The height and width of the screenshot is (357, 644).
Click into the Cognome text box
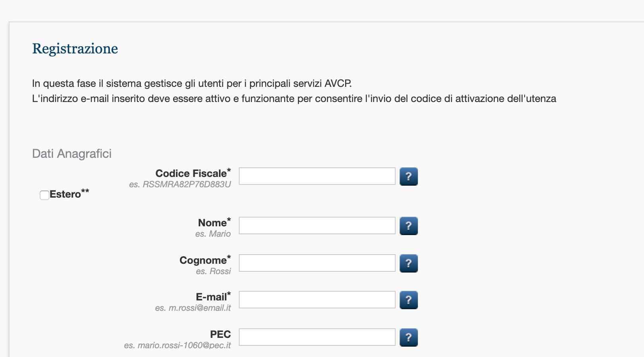[x=317, y=263]
